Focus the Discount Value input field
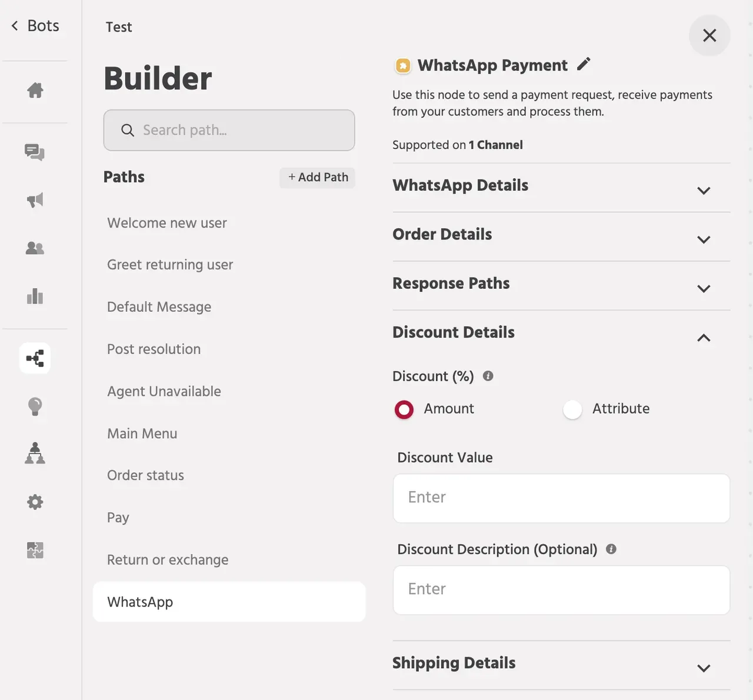This screenshot has width=753, height=700. click(561, 498)
